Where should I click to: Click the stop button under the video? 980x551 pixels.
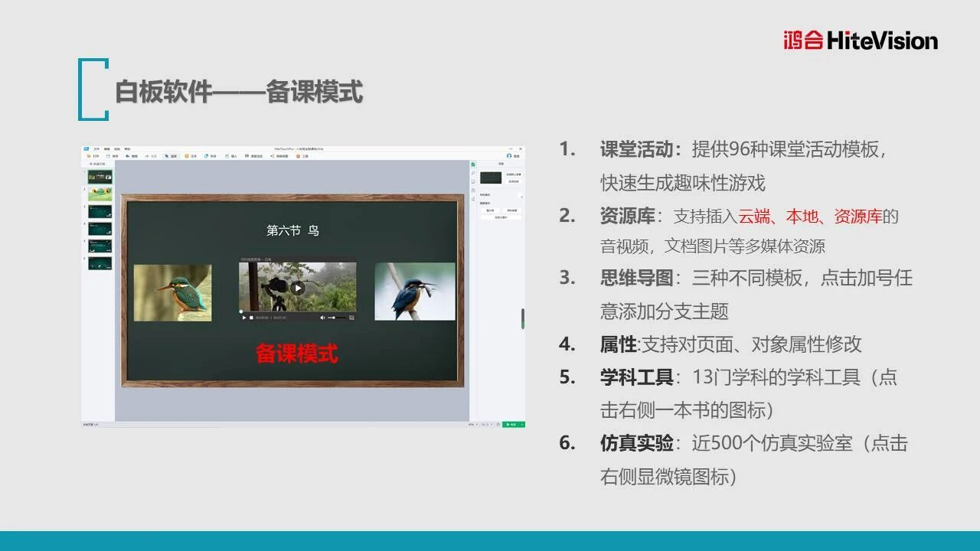(x=251, y=318)
